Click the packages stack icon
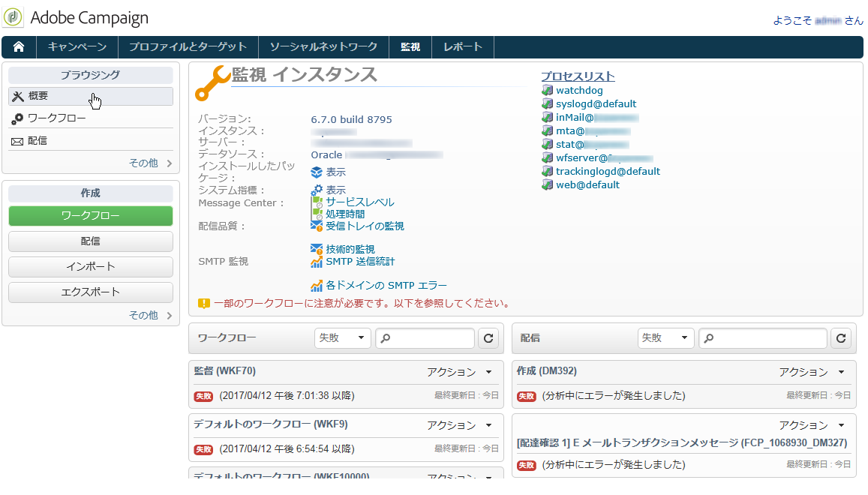Viewport: 868px width, 495px height. [x=317, y=172]
